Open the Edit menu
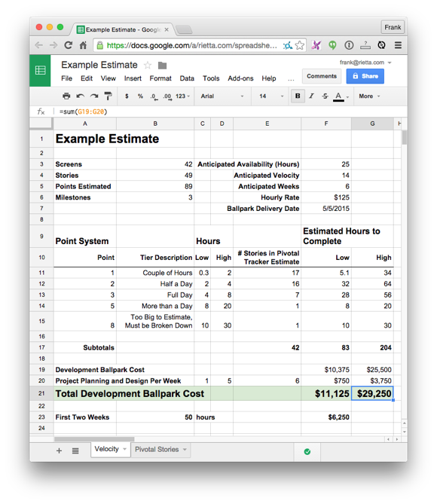This screenshot has height=504, width=437. 87,78
